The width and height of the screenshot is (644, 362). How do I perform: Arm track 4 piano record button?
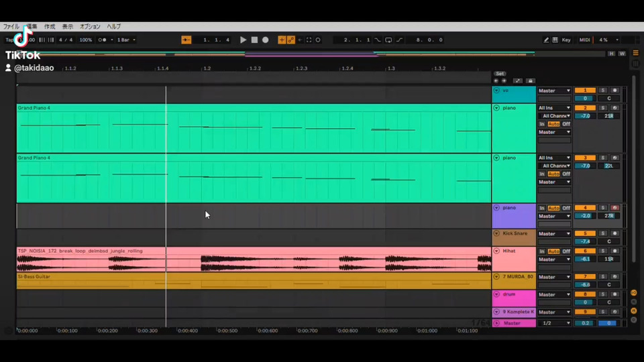click(614, 208)
